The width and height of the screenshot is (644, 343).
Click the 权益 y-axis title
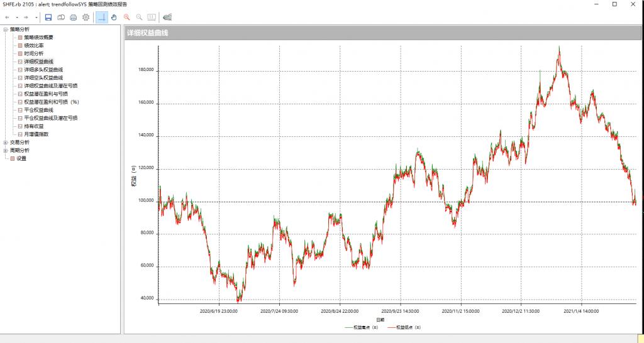pos(134,177)
